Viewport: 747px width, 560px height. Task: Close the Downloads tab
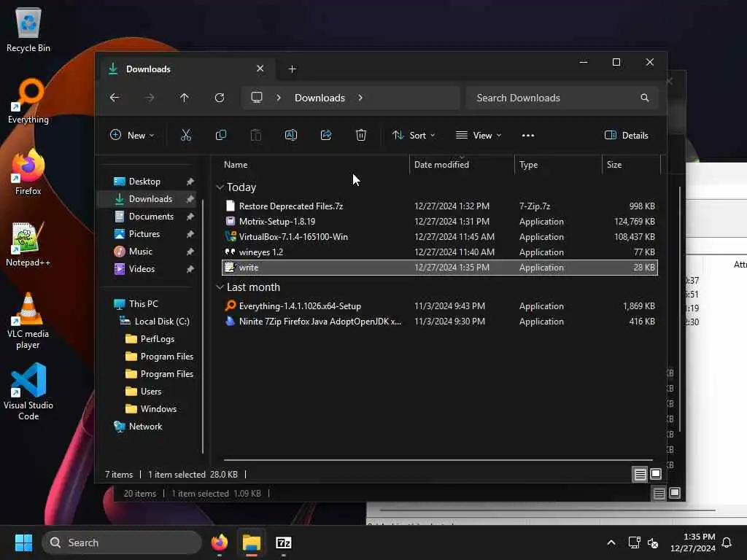(x=260, y=69)
